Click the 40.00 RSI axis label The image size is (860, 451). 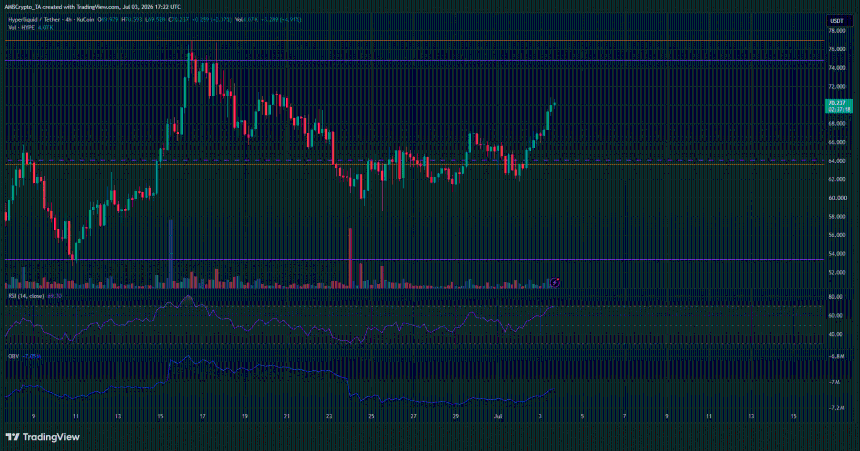tap(836, 334)
